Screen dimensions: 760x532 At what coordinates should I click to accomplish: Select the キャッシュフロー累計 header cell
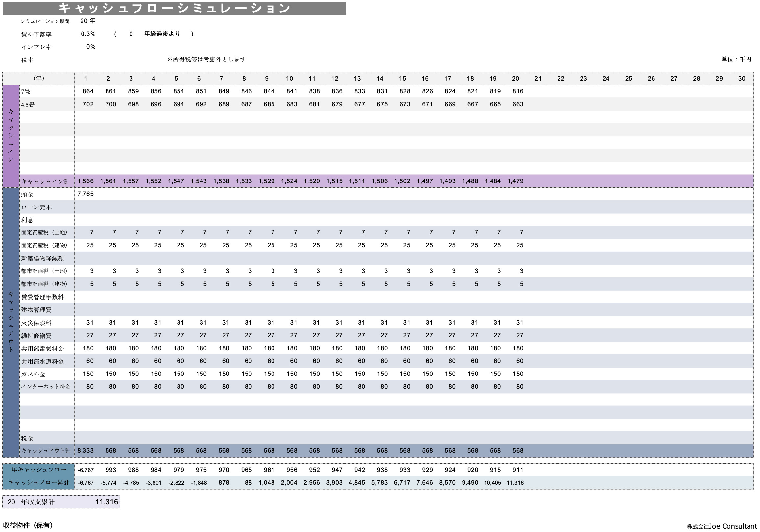click(x=39, y=483)
